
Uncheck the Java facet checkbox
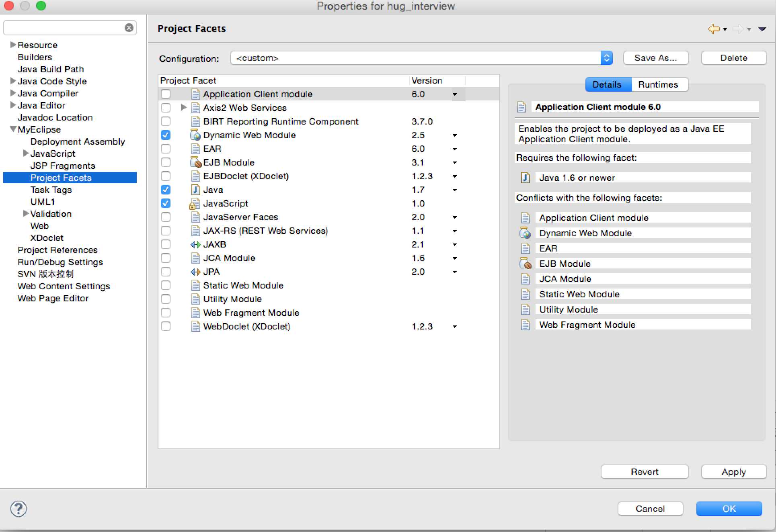click(x=166, y=190)
